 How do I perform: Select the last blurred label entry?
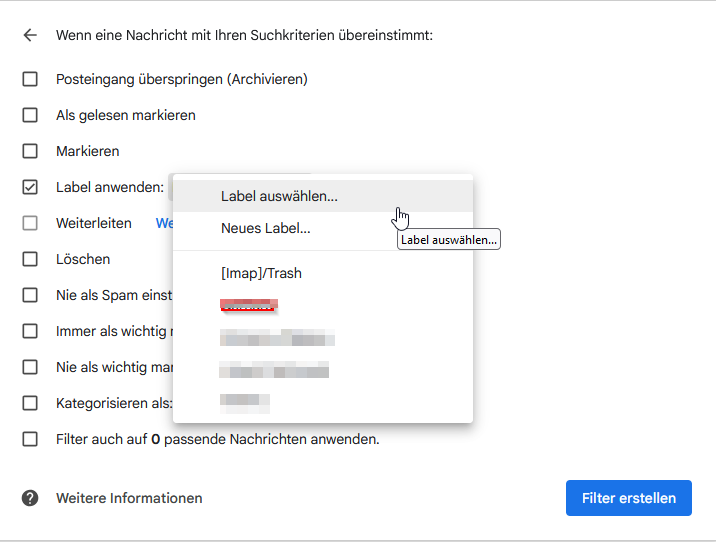point(245,402)
